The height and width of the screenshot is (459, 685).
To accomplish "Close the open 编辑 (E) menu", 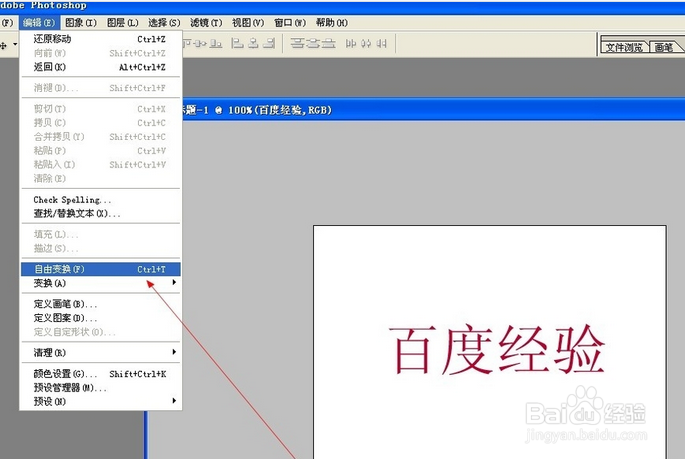I will tap(39, 23).
